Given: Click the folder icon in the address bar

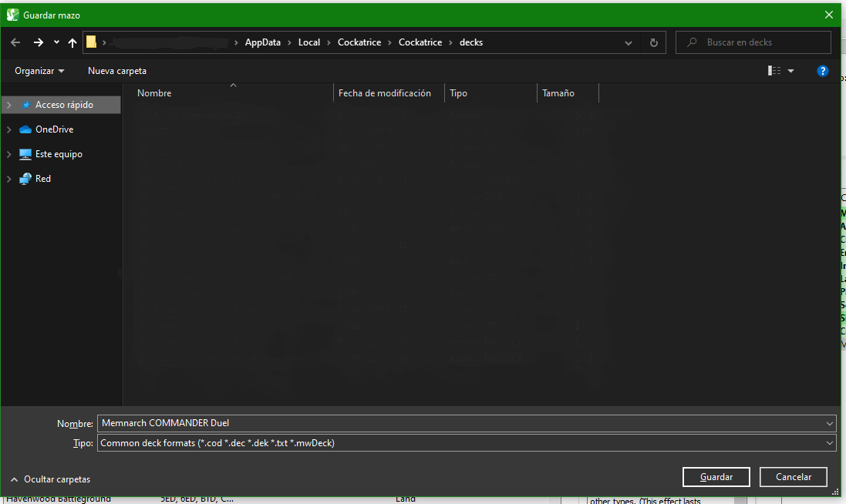Looking at the screenshot, I should coord(91,42).
